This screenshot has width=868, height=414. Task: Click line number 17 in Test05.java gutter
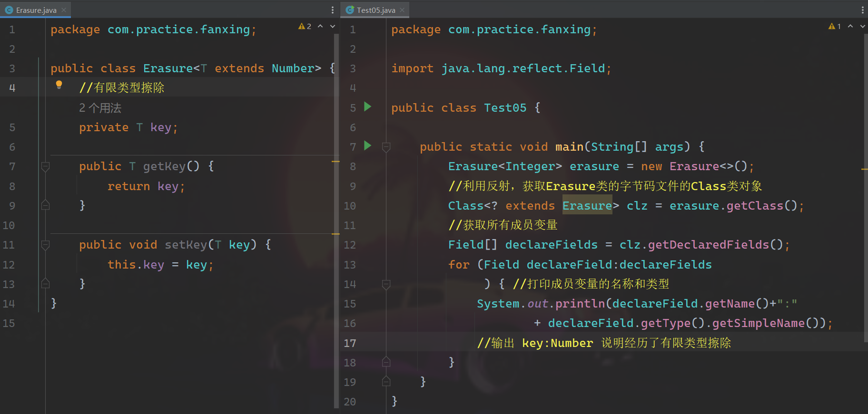(350, 343)
